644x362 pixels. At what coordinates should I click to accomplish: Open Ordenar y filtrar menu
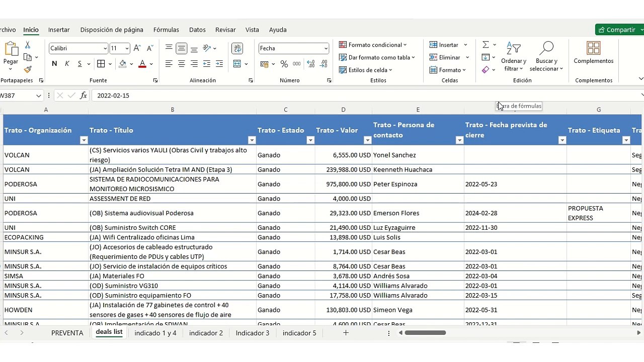(513, 56)
